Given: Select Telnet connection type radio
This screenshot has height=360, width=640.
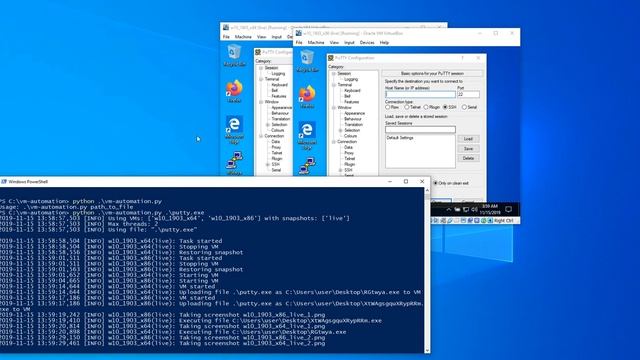Looking at the screenshot, I should [x=412, y=107].
